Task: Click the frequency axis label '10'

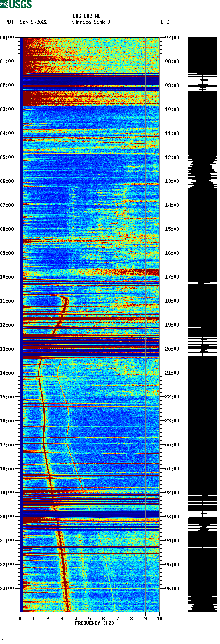Action: point(159,619)
